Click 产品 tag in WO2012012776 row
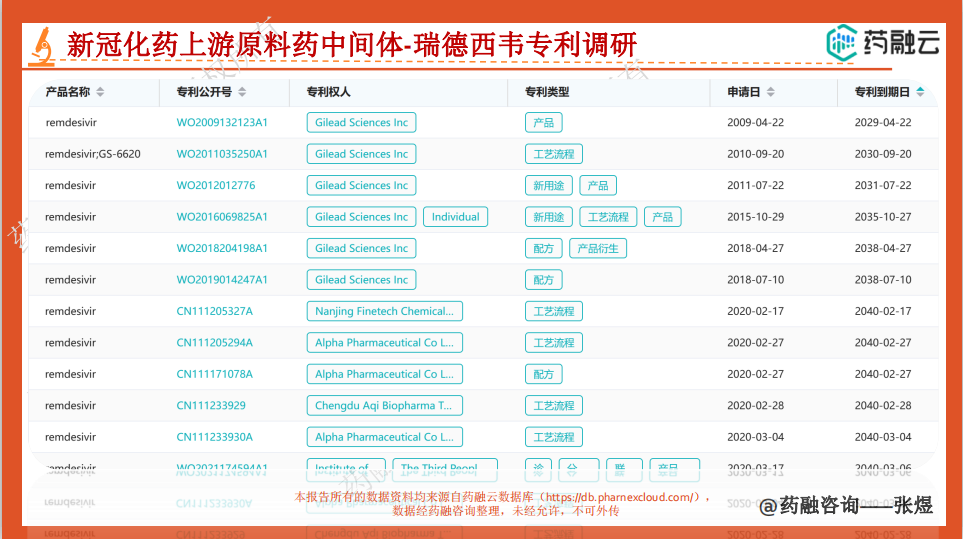 coord(598,185)
